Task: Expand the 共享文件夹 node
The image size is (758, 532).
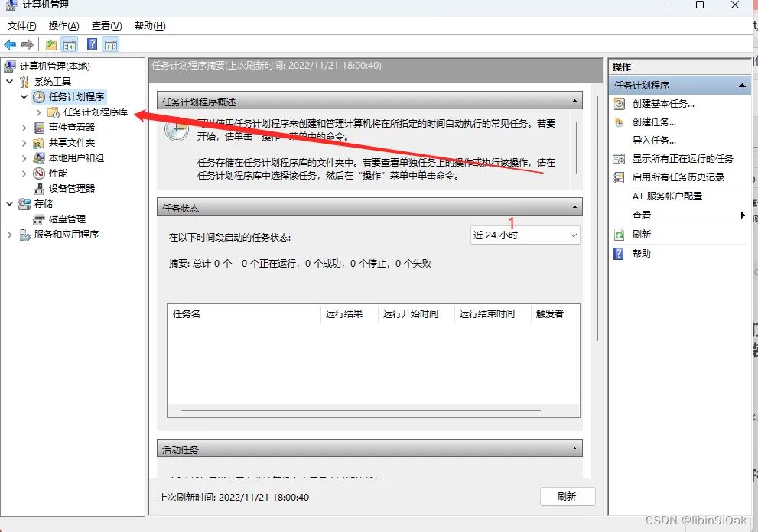Action: point(24,143)
